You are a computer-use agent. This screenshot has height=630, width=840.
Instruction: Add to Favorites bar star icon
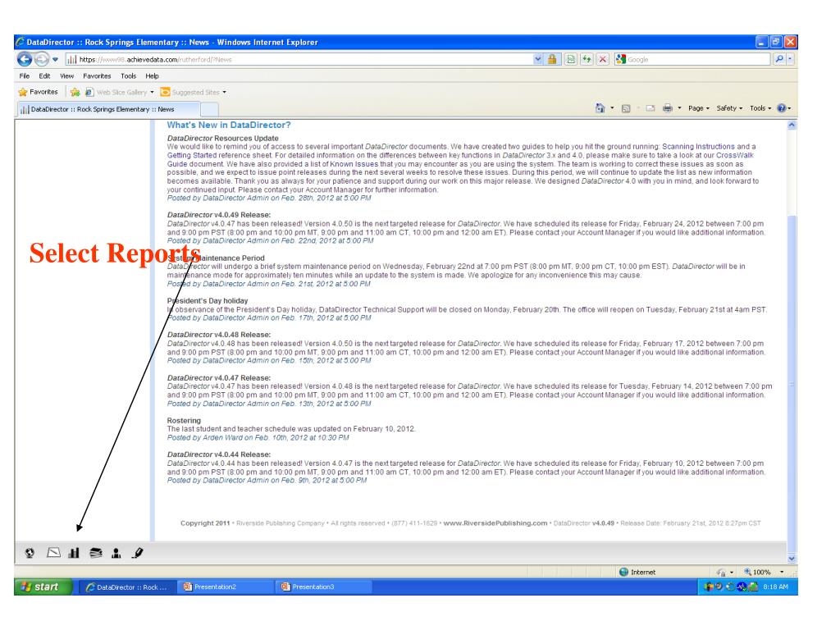click(x=75, y=92)
